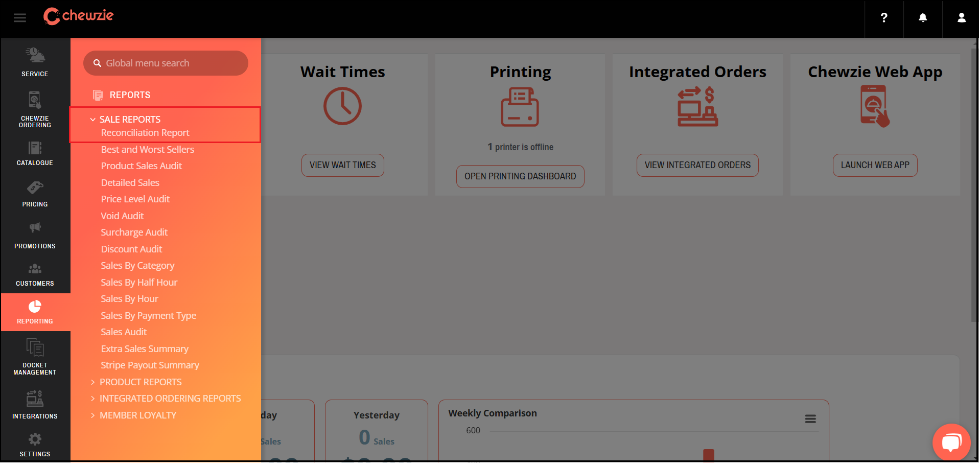Open the notifications bell icon

(922, 18)
